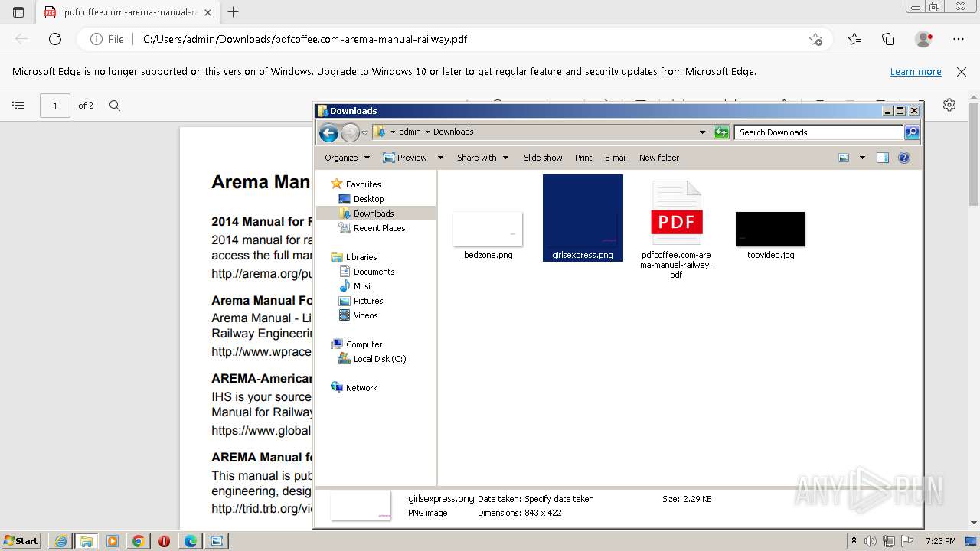This screenshot has height=551, width=980.
Task: Select the pdfcoffee.com-arema-manual-railway.pdf file
Action: pos(676,230)
